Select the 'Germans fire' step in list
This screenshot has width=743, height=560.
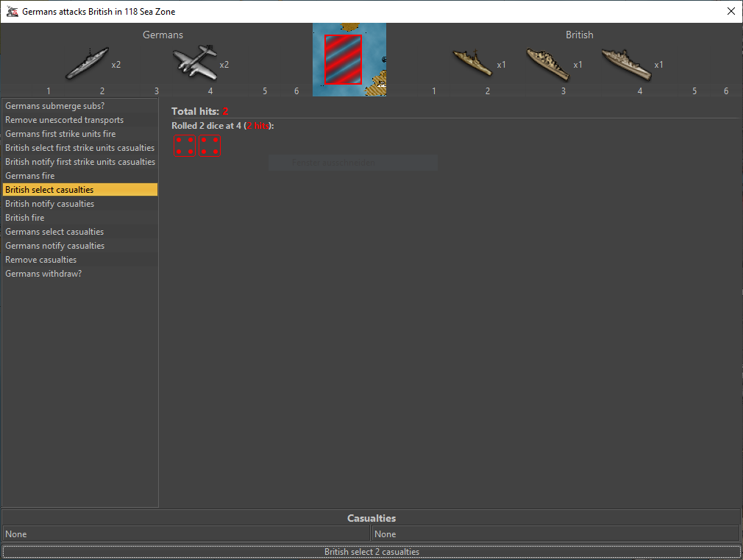pyautogui.click(x=30, y=176)
